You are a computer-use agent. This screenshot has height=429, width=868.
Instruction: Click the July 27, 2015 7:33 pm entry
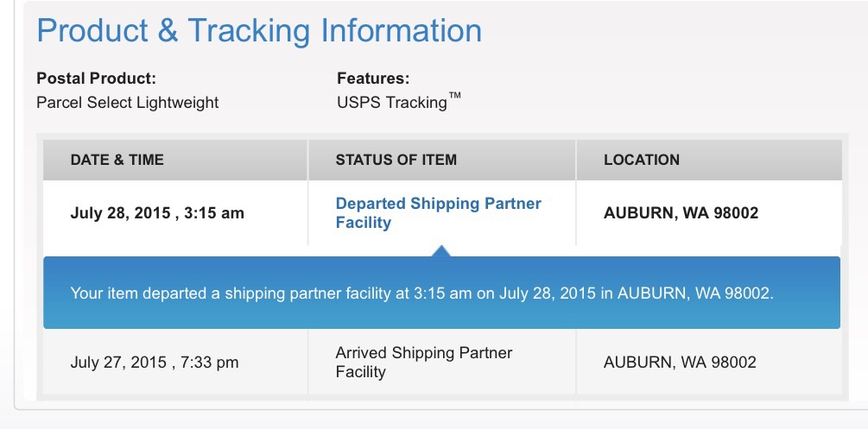(x=155, y=363)
